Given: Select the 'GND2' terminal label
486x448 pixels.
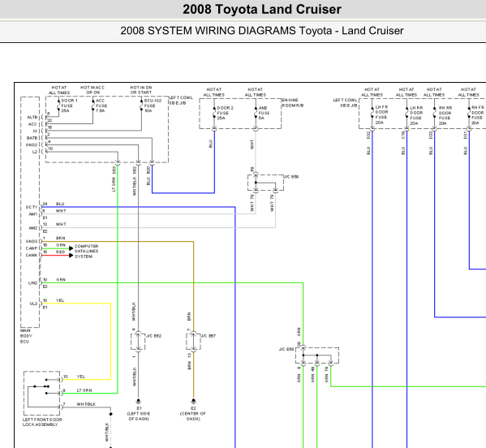Looking at the screenshot, I should coord(32,144).
